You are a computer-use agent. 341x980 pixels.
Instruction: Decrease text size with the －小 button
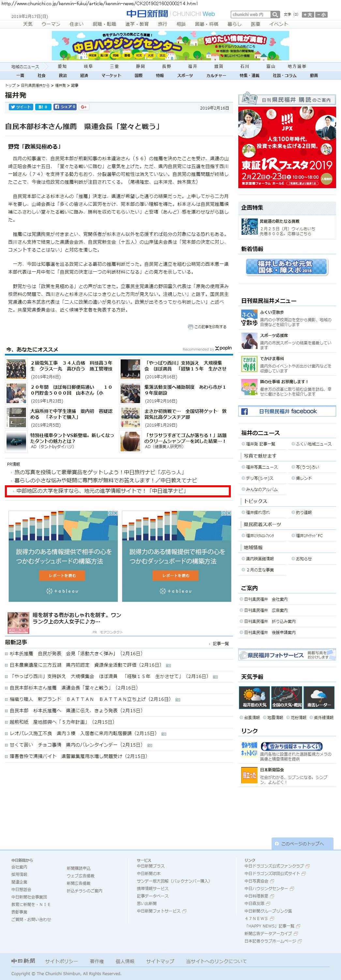321,14
